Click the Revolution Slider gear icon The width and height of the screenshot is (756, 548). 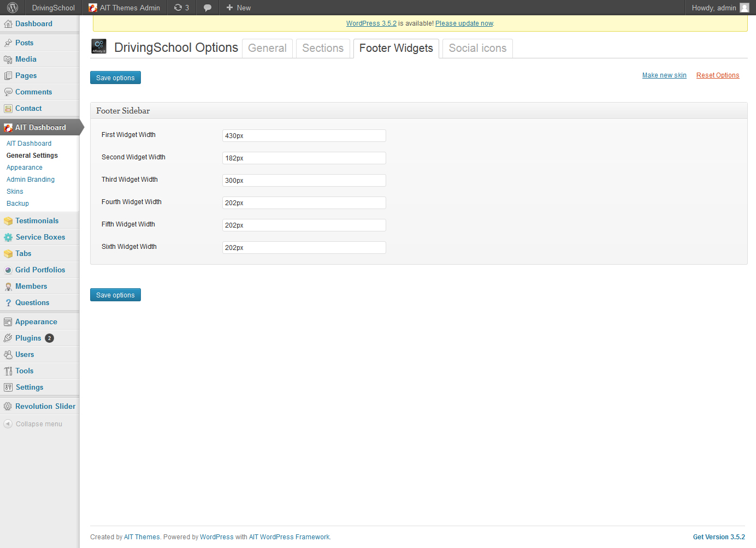coord(8,407)
